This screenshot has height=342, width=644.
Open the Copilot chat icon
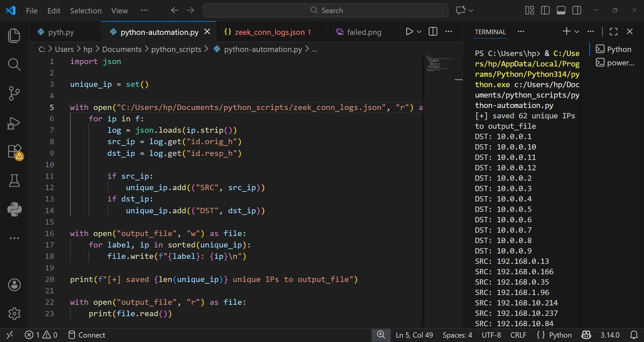[460, 10]
